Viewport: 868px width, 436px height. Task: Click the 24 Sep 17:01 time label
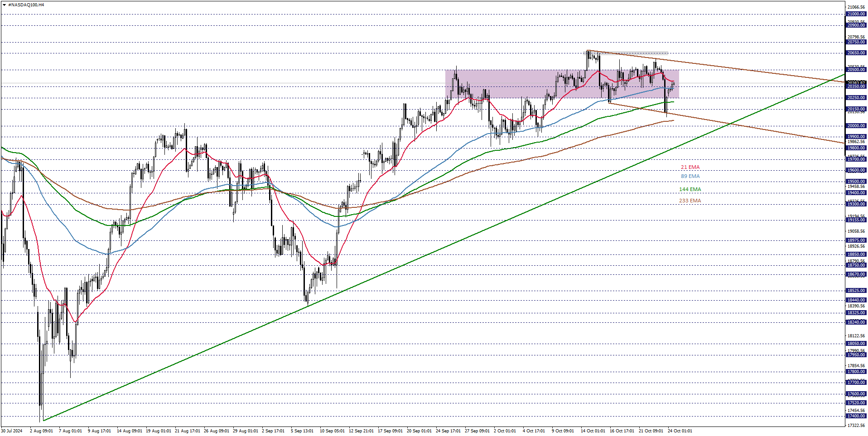point(448,431)
